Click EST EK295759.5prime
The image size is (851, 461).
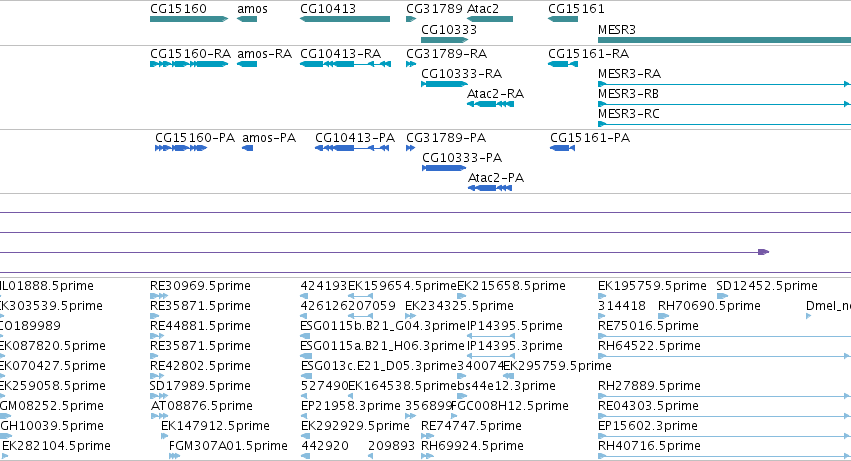pyautogui.click(x=557, y=366)
